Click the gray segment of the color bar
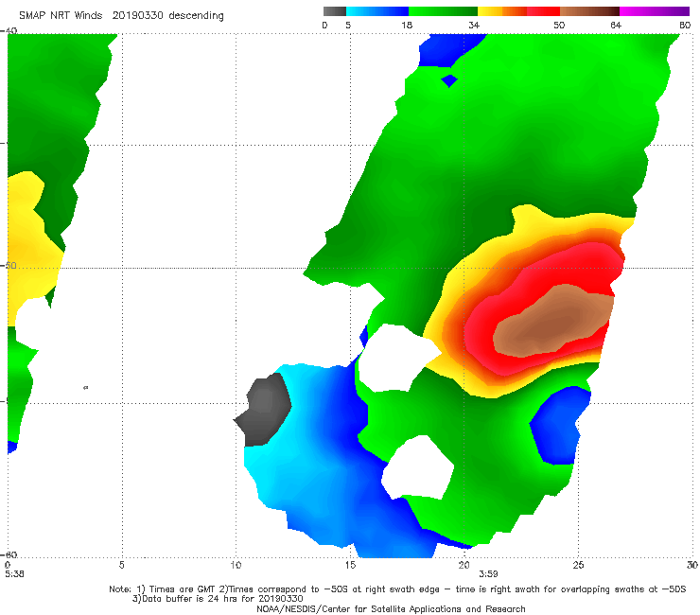This screenshot has width=700, height=615. point(335,11)
